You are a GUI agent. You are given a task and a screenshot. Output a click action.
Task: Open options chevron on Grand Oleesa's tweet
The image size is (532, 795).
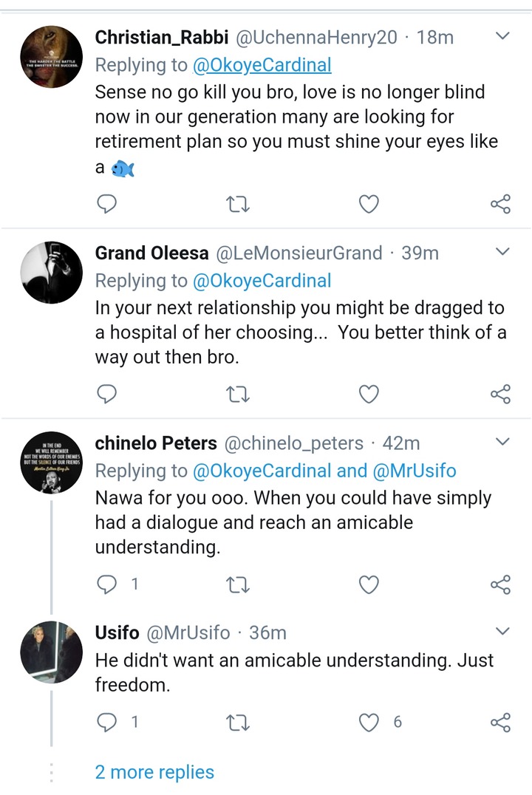tap(502, 252)
